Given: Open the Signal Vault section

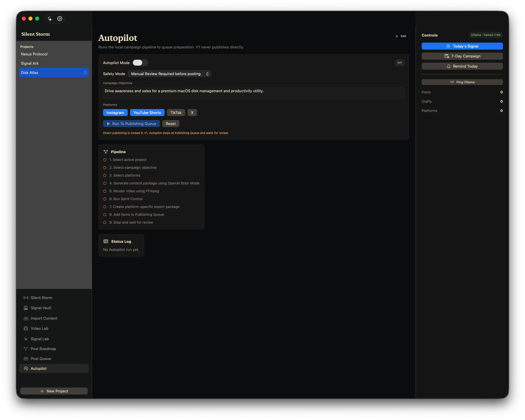Looking at the screenshot, I should click(54, 308).
